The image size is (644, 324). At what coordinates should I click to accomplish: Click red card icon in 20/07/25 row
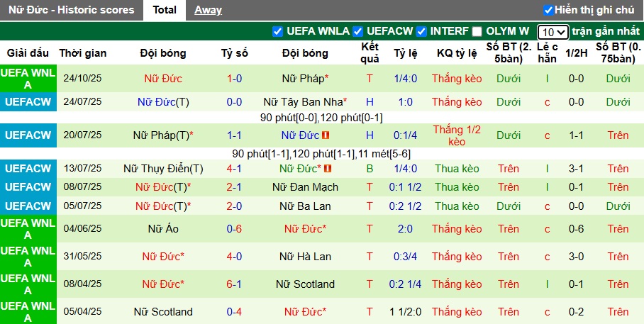(x=326, y=135)
